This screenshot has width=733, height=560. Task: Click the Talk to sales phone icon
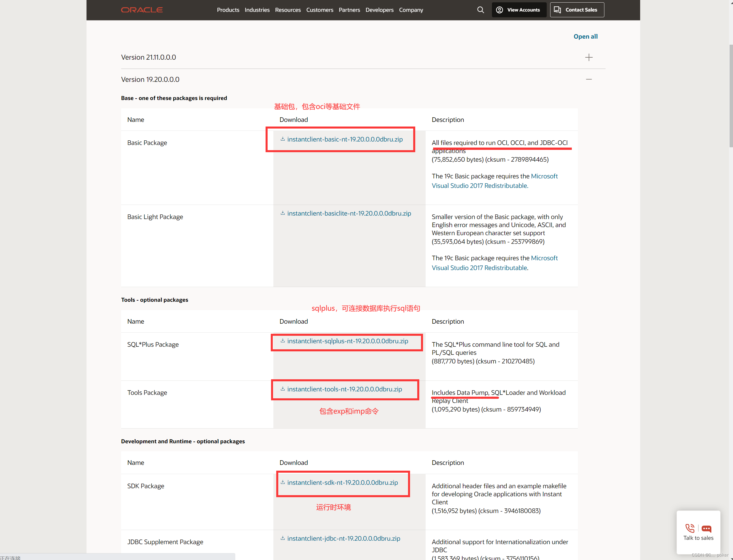pos(690,528)
